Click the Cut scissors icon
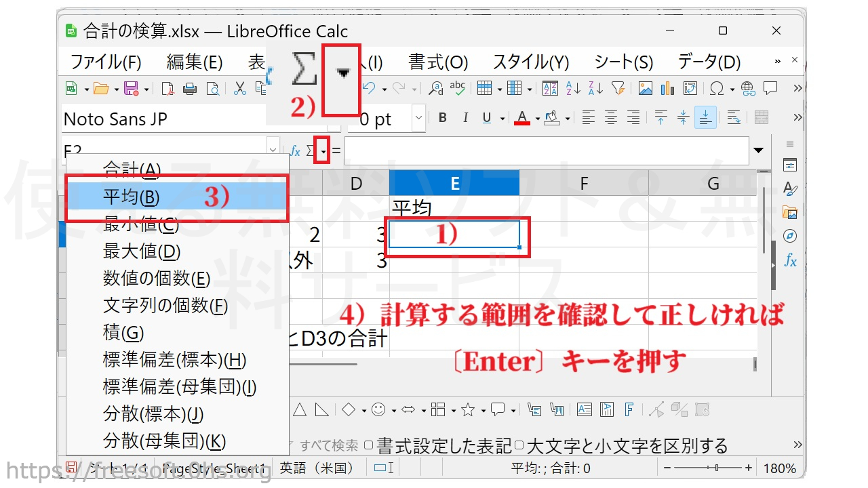The height and width of the screenshot is (488, 868). (x=240, y=88)
